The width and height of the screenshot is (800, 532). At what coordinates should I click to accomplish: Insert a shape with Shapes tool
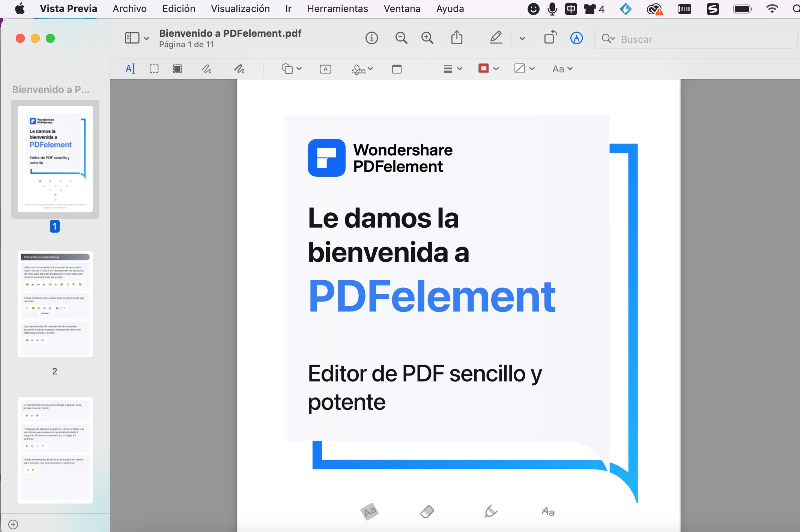coord(287,69)
